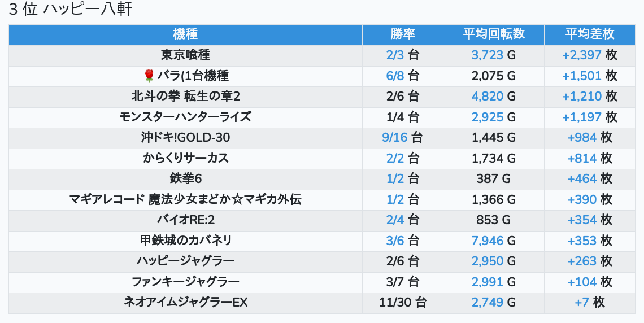
Task: Sort by the 機種 column header
Action: tap(185, 34)
